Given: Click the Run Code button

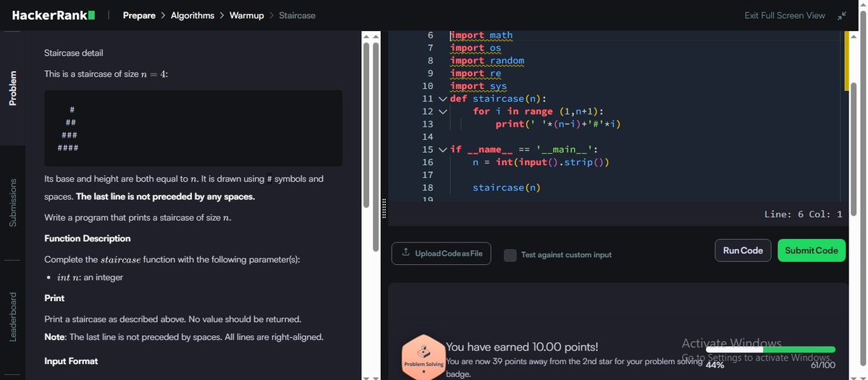Looking at the screenshot, I should point(743,250).
